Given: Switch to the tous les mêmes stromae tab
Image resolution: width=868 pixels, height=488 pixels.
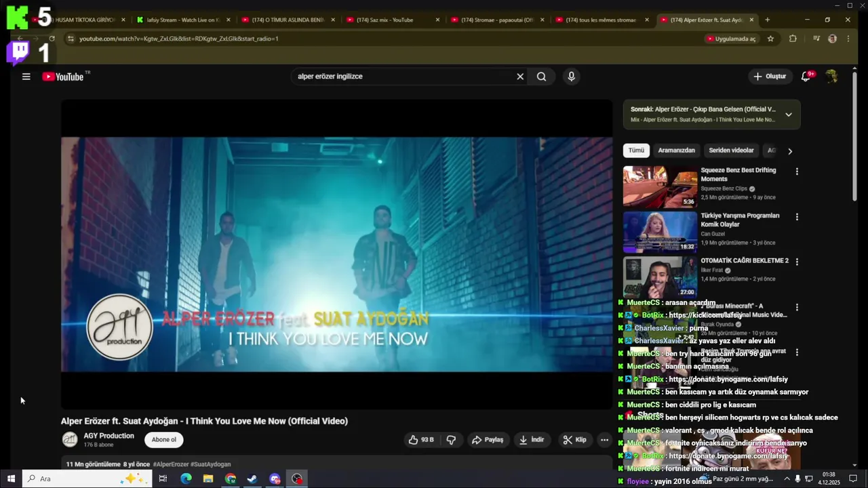Looking at the screenshot, I should click(600, 20).
